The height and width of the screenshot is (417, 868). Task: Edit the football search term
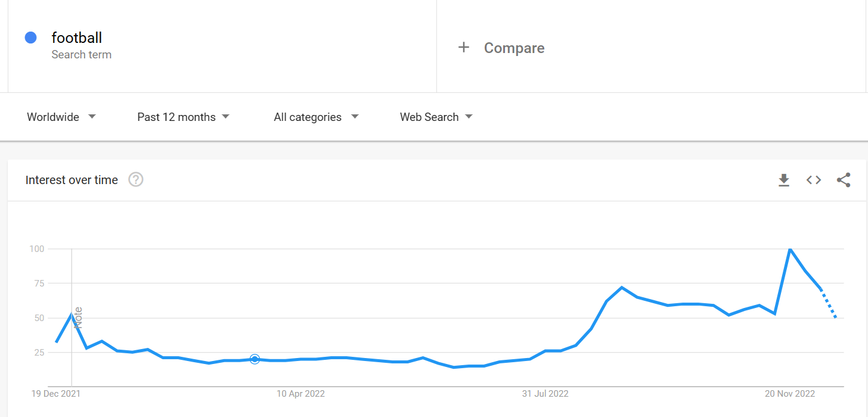[77, 38]
